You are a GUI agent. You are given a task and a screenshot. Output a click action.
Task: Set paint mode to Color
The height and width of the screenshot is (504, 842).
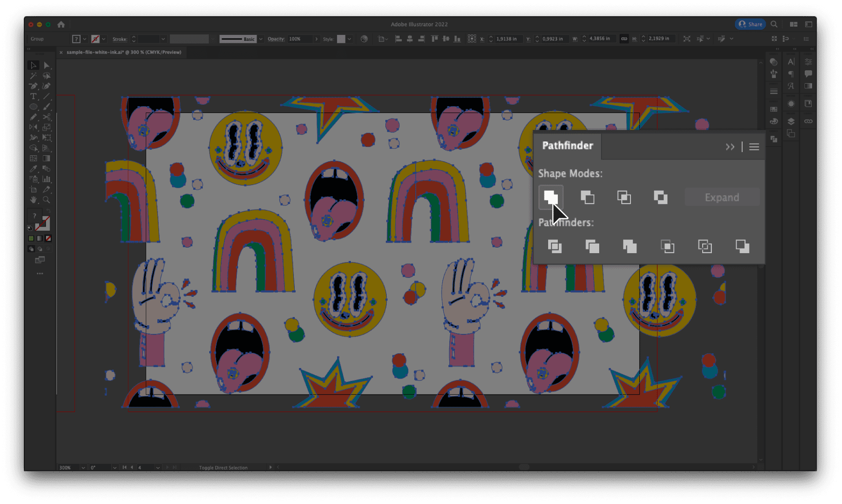point(31,238)
